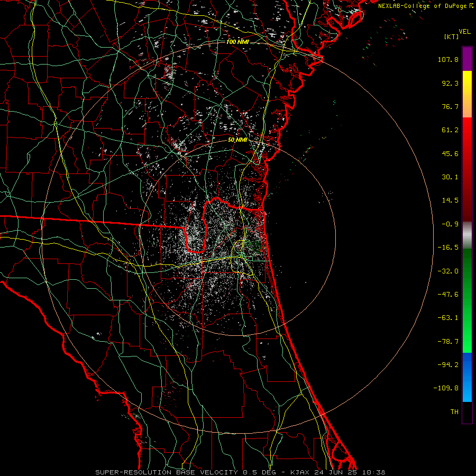Click the -94.2 velocity scale value

tap(448, 365)
